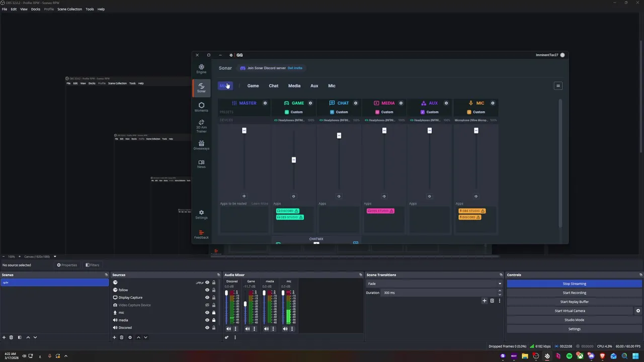
Task: Click the Filters button
Action: tap(93, 265)
